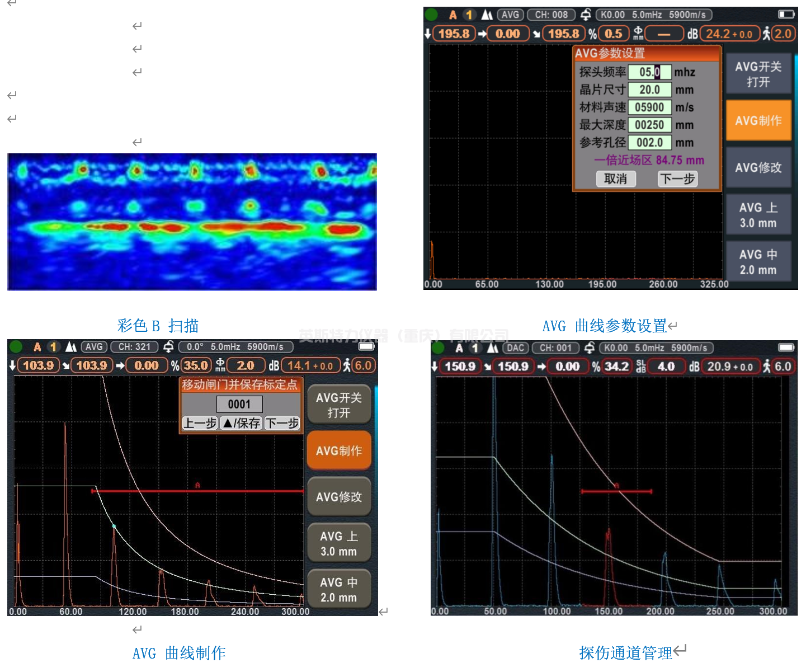Select AVG 上 3.0 mm on curve creation screen

[x=338, y=543]
